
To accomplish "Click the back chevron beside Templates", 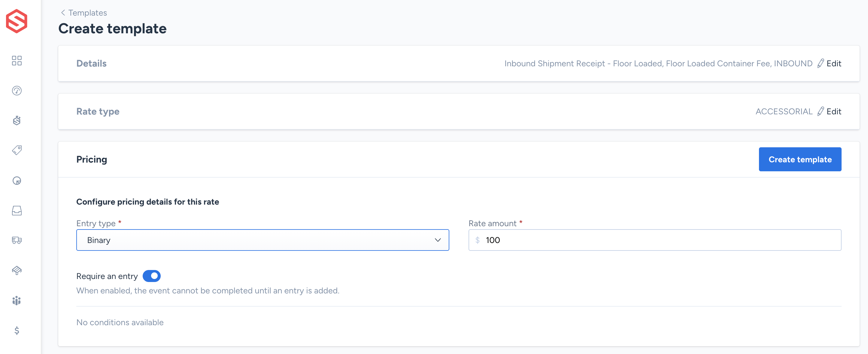I will point(63,13).
